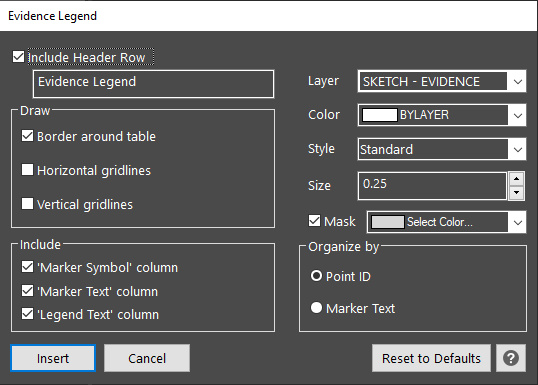Toggle 'Marker Text' column checkbox
The image size is (538, 385).
[x=27, y=291]
